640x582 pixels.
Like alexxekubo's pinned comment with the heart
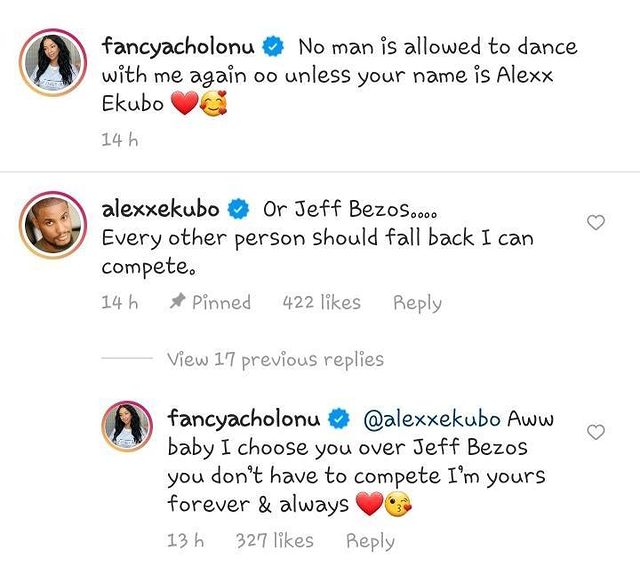(596, 222)
